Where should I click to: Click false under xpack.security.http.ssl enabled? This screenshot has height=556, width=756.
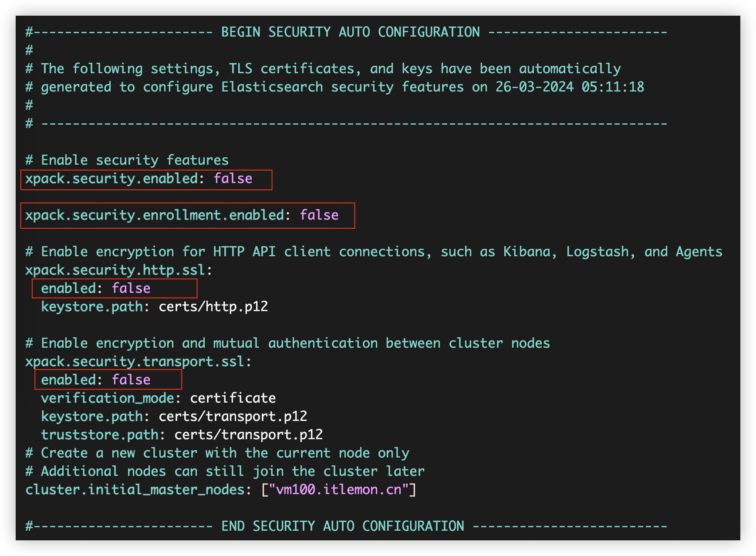[x=131, y=288]
